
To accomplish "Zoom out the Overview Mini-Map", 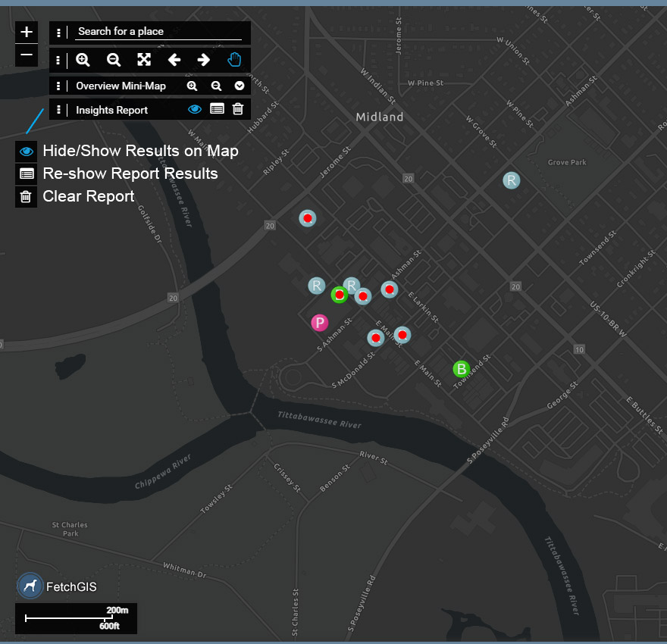I will point(216,86).
